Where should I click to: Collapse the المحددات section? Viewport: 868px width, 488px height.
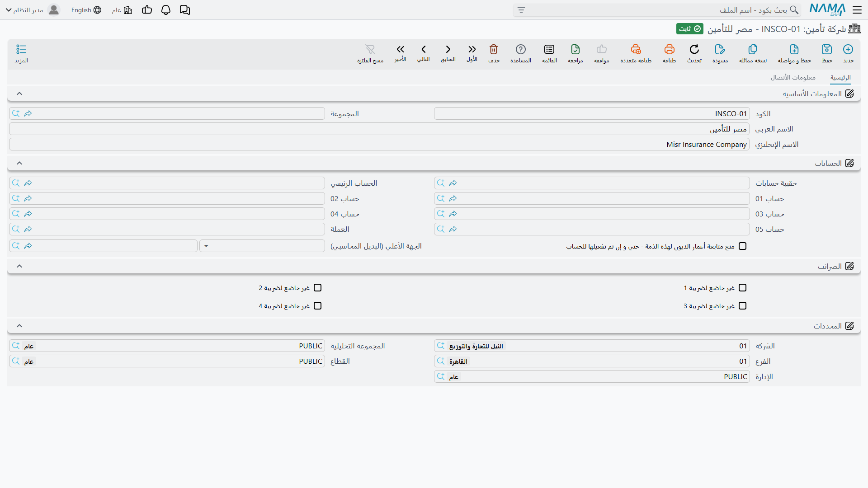coord(19,326)
